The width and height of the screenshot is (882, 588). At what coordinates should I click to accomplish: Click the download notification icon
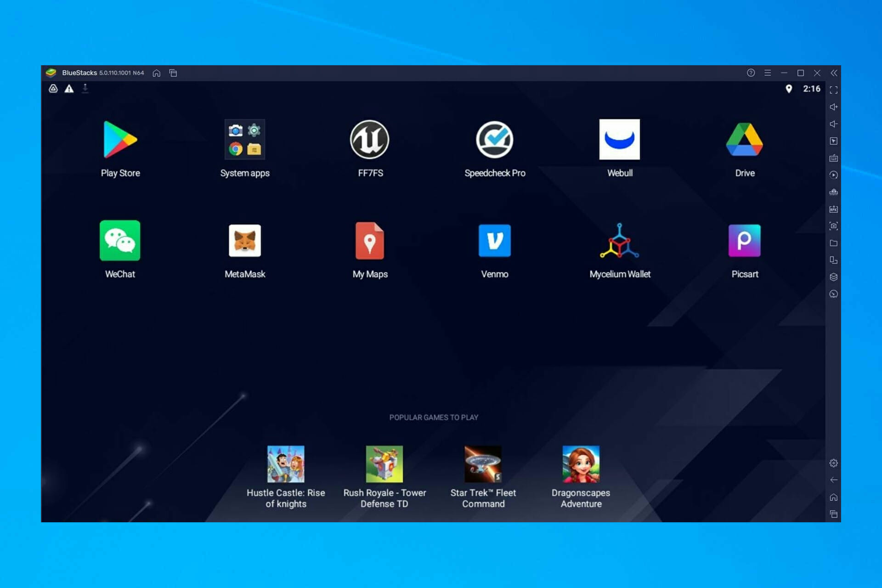pyautogui.click(x=85, y=88)
